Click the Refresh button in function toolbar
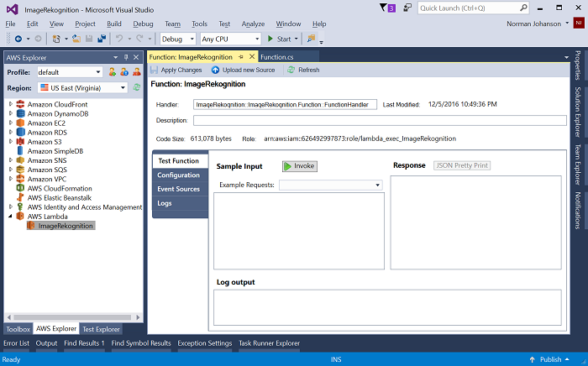Viewport: 588px width, 366px height. tap(303, 70)
